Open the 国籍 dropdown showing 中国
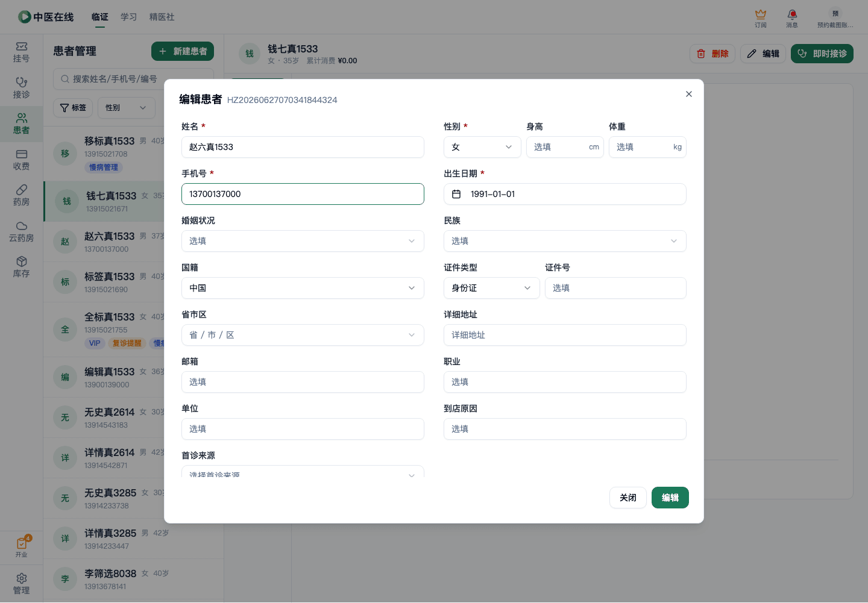This screenshot has width=868, height=603. [x=303, y=288]
